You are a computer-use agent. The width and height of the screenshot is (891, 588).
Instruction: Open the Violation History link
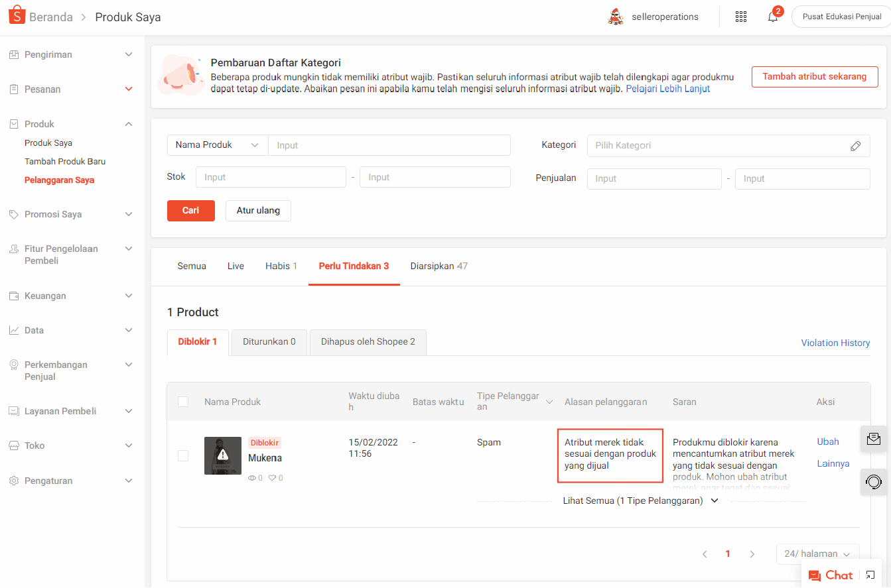(x=835, y=342)
